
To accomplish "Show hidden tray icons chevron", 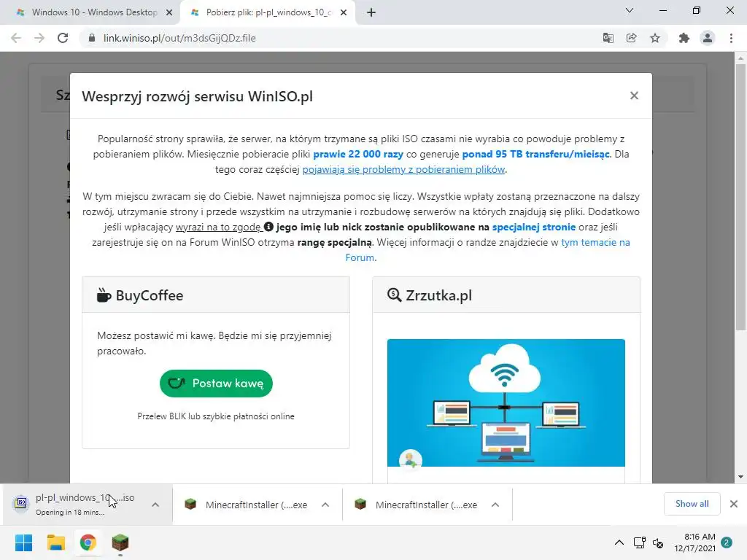I will coord(619,542).
